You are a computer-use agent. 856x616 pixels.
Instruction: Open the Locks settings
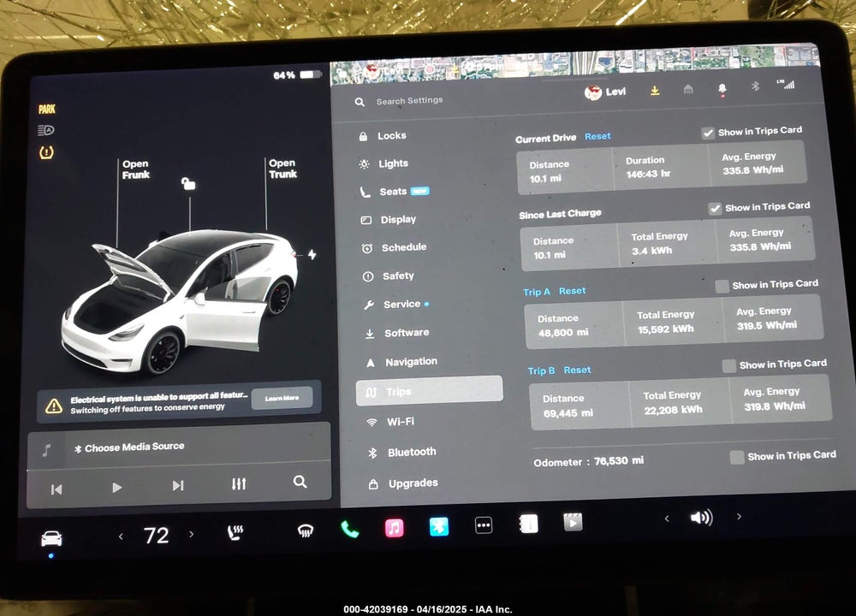click(383, 136)
